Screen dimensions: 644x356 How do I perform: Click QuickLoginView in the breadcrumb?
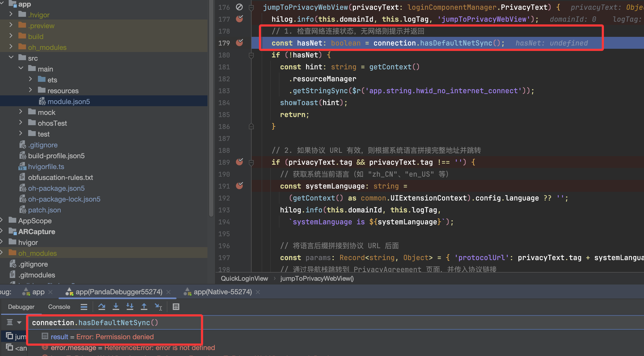pos(244,279)
